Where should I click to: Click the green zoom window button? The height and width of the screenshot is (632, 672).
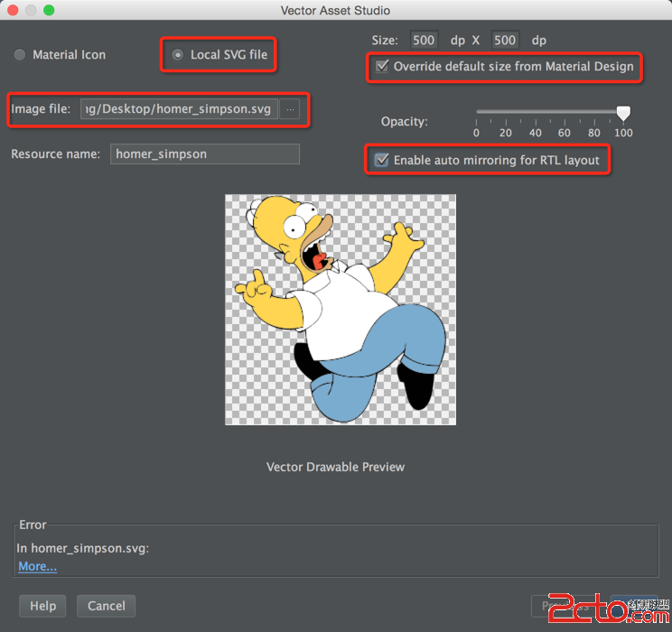click(49, 10)
